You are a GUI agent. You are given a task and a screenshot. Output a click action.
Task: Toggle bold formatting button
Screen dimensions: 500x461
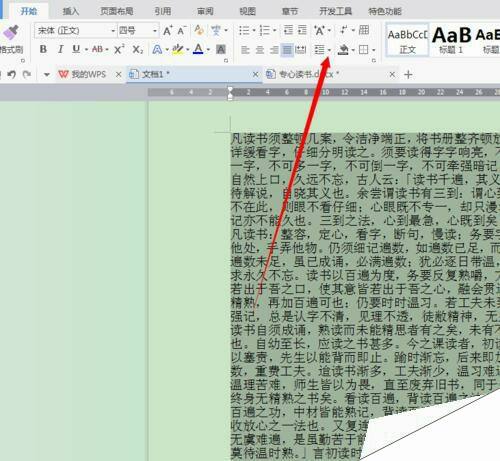point(43,49)
